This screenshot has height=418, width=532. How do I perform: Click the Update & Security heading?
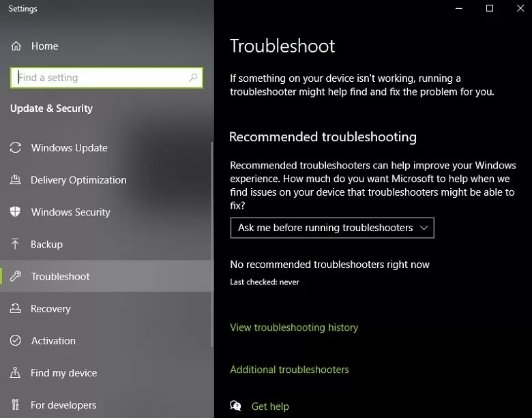click(52, 108)
